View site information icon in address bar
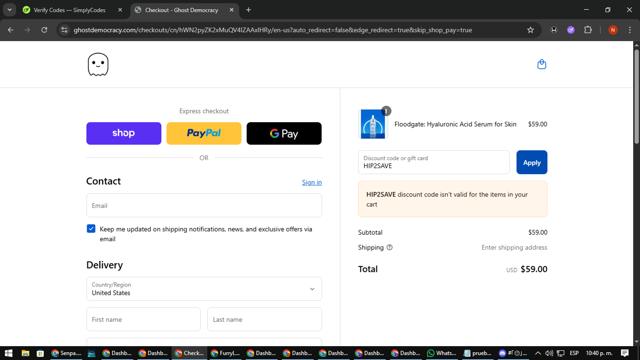Viewport: 640px width, 360px height. click(64, 30)
